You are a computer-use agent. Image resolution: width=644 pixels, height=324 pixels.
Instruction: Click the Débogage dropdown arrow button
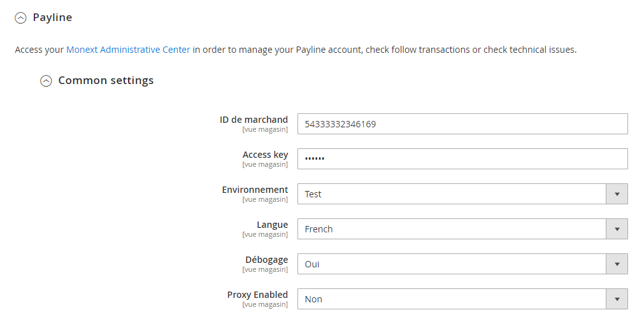[617, 264]
